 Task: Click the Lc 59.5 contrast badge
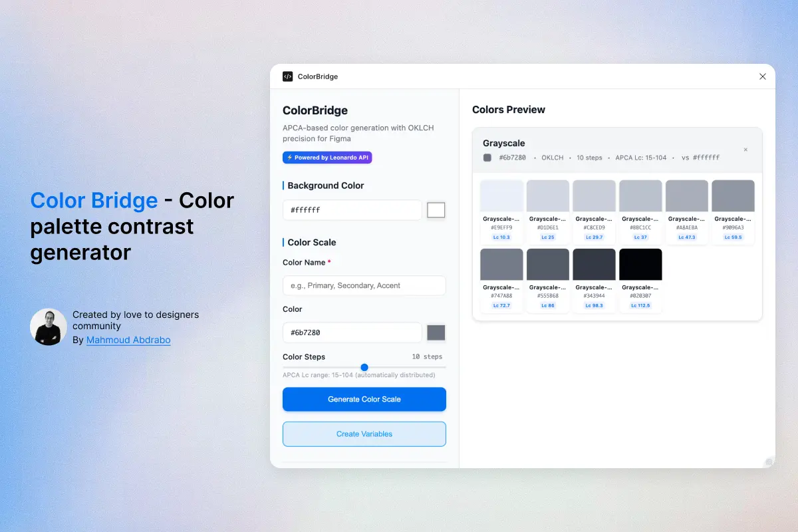[733, 237]
